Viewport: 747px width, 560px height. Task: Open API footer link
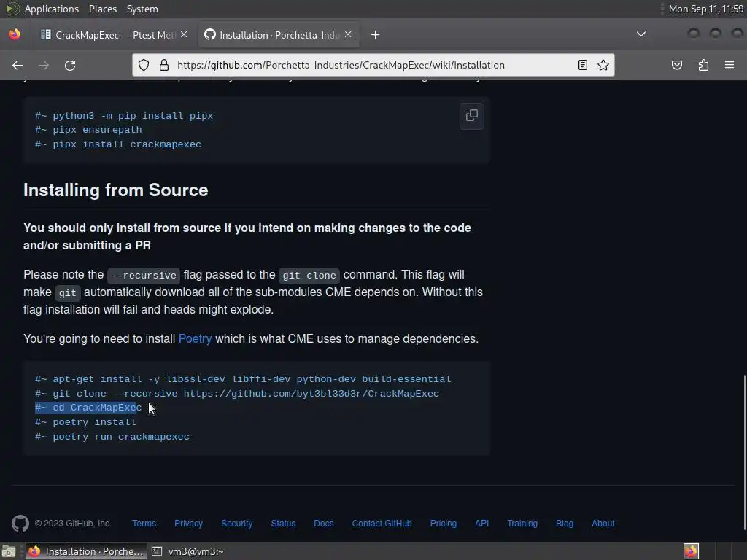tap(481, 524)
